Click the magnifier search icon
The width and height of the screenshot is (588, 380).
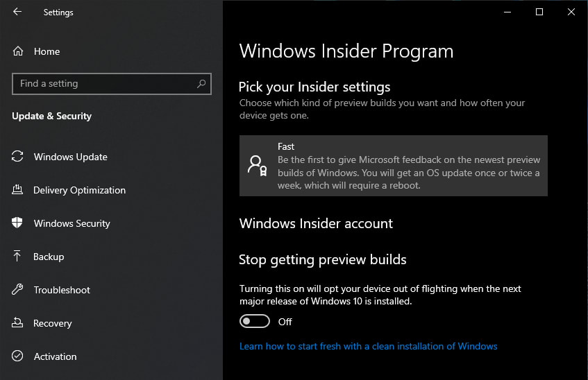pyautogui.click(x=201, y=84)
